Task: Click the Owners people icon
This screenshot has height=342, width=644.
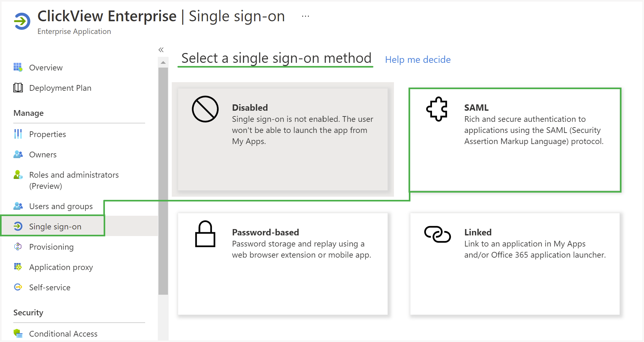Action: click(x=18, y=154)
